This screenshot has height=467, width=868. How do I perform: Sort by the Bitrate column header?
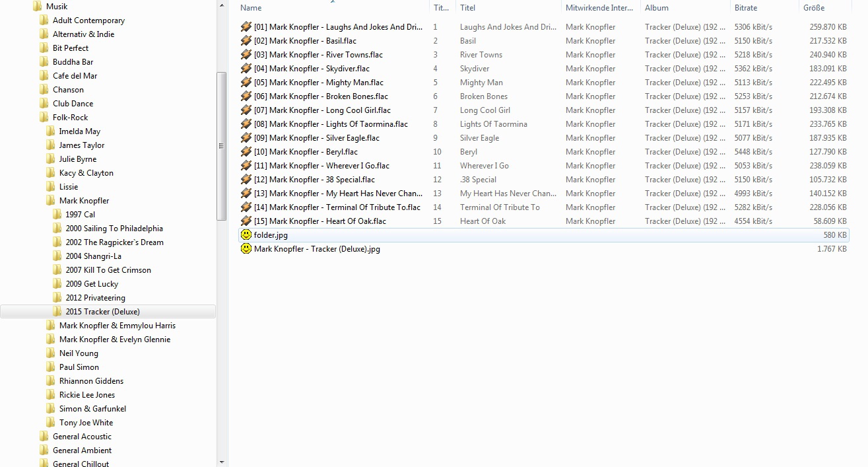746,8
